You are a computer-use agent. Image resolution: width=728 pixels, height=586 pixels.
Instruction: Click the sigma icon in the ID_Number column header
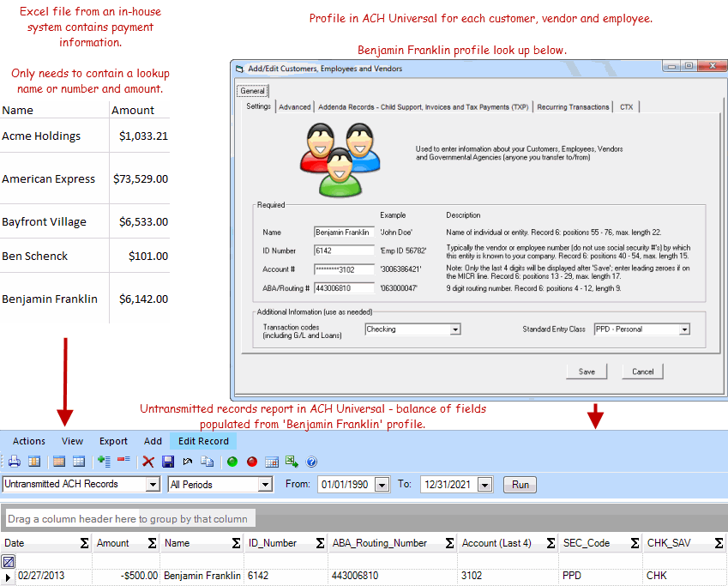(320, 543)
